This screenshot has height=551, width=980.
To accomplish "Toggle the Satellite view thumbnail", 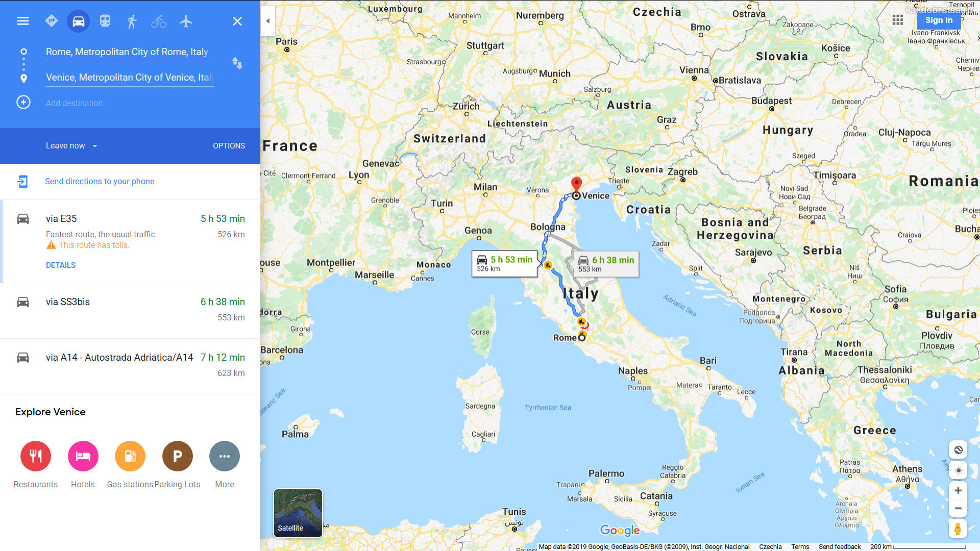I will point(298,513).
